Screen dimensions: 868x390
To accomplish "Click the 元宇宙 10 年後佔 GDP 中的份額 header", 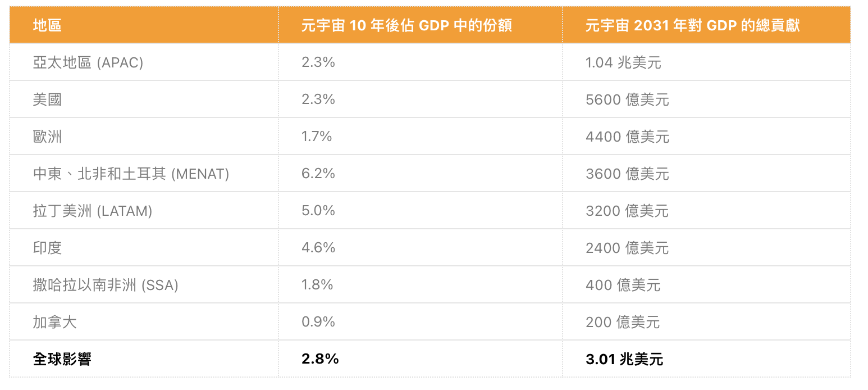I will [406, 25].
